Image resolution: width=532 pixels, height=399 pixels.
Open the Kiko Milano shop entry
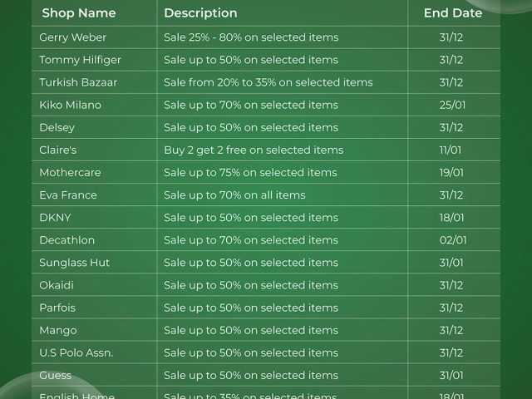70,105
